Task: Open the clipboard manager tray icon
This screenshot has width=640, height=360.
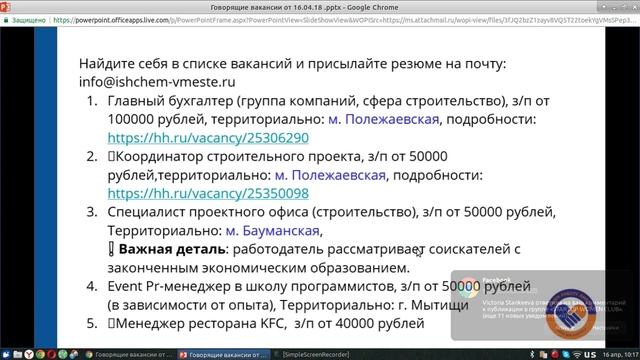Action: (x=543, y=354)
